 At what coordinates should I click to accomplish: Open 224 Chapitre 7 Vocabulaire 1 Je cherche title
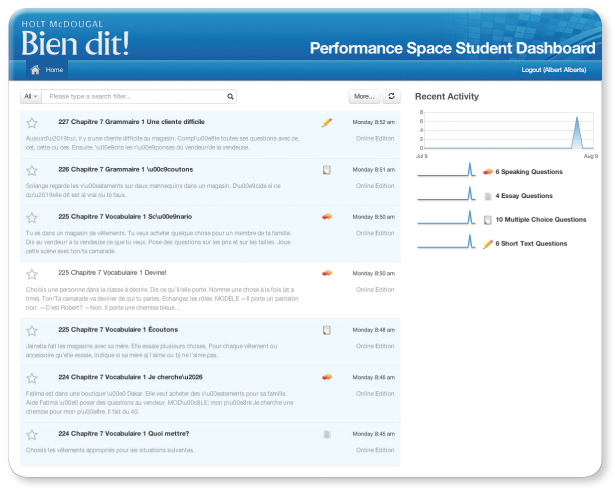(x=130, y=377)
